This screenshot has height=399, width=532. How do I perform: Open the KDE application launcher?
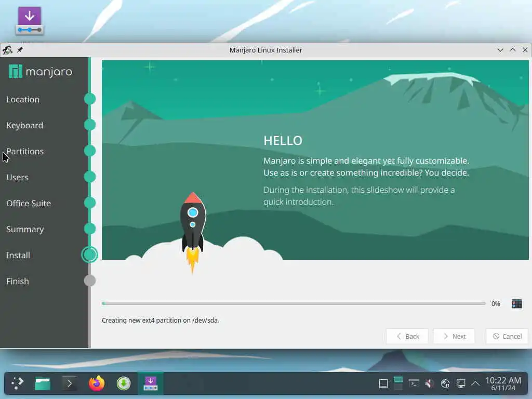coord(17,383)
